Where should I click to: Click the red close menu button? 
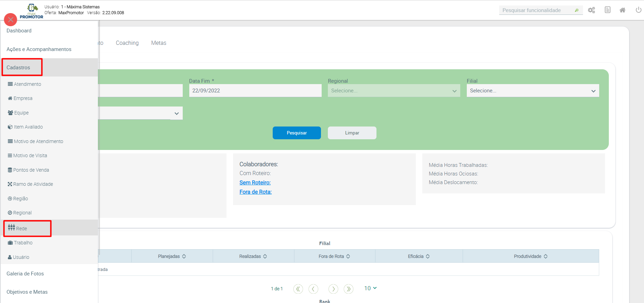10,20
